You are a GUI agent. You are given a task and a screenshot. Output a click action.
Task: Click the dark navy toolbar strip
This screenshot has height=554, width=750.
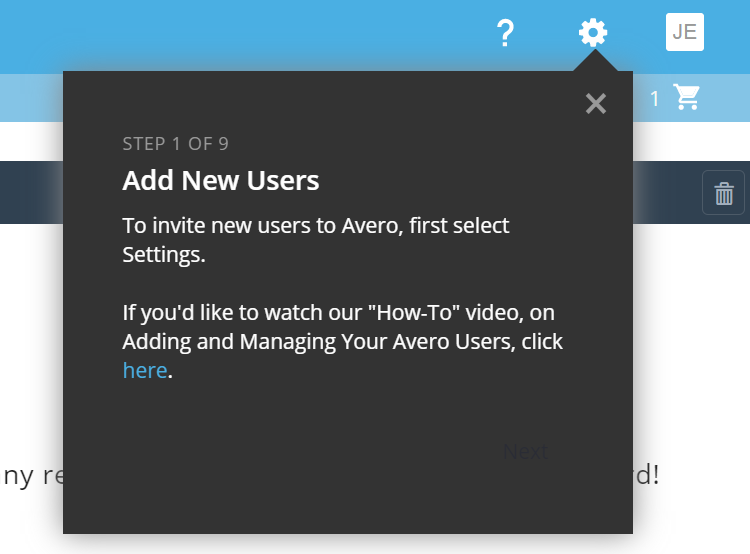(30, 192)
